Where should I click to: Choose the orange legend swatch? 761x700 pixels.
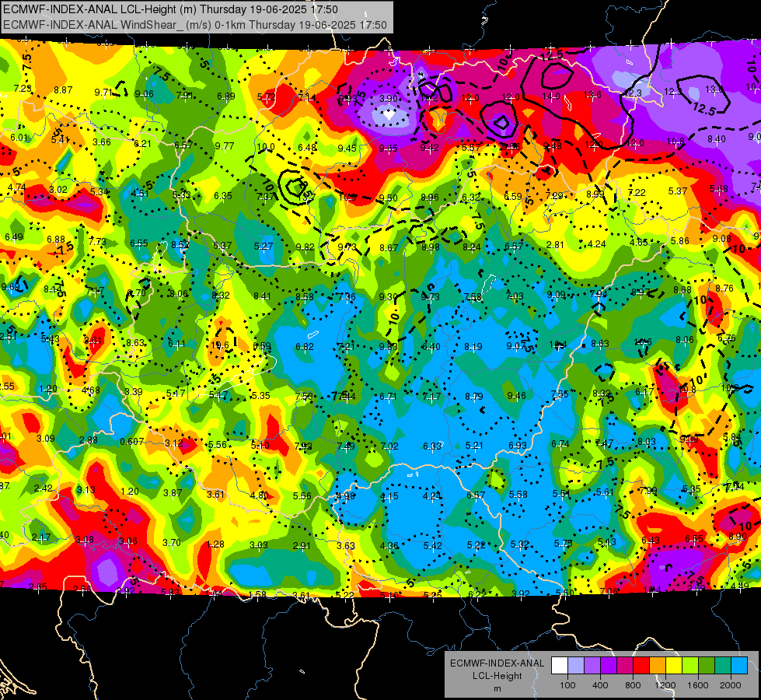pyautogui.click(x=658, y=666)
